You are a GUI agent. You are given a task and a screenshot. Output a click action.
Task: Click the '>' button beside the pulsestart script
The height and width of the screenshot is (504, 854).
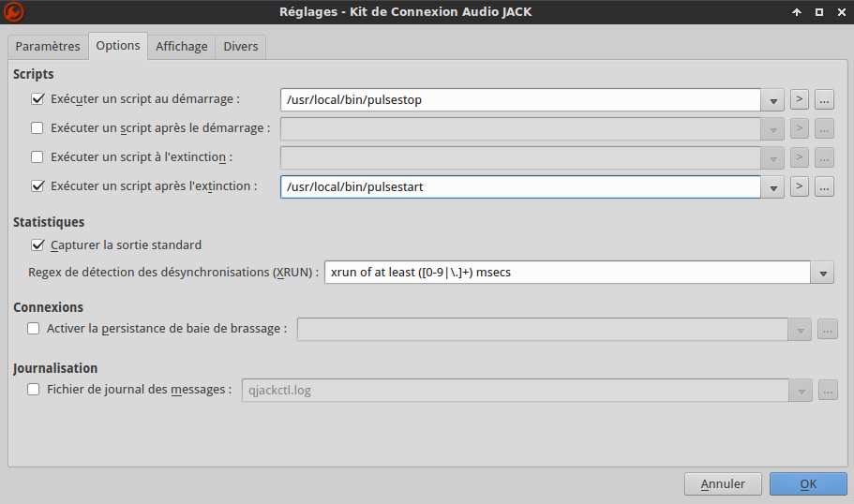pos(800,186)
